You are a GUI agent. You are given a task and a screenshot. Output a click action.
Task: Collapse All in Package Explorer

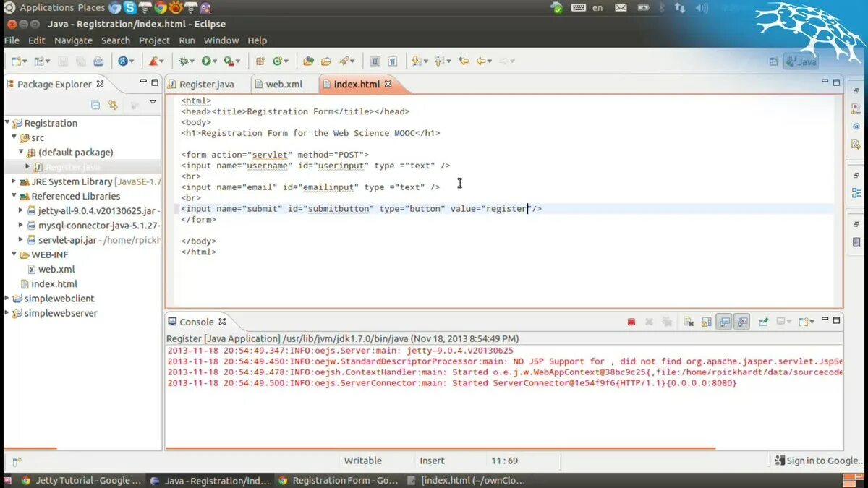tap(95, 105)
